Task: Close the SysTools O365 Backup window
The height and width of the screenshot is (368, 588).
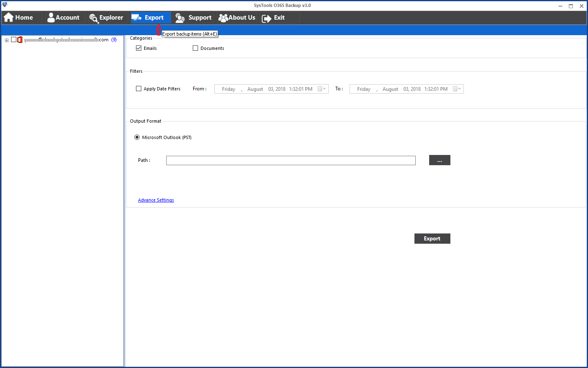Action: click(x=581, y=6)
